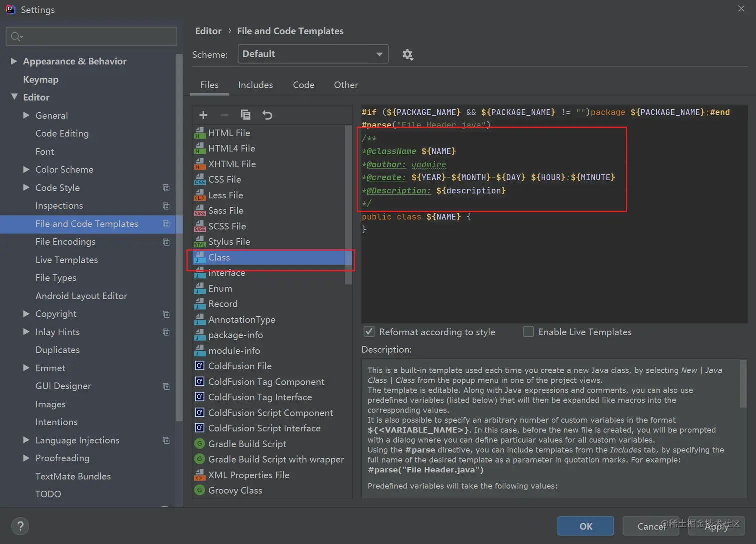The height and width of the screenshot is (544, 756).
Task: Click project-level icon beside GUI Designer
Action: 166,386
